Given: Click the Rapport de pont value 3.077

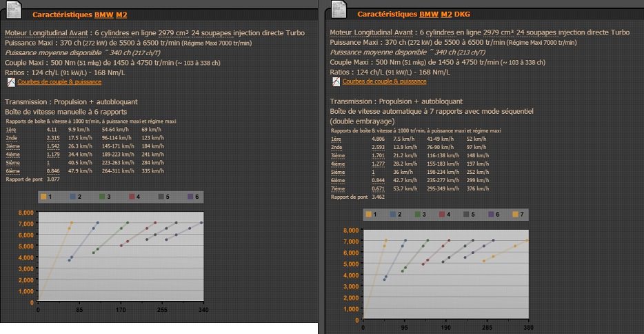Looking at the screenshot, I should coord(53,179).
